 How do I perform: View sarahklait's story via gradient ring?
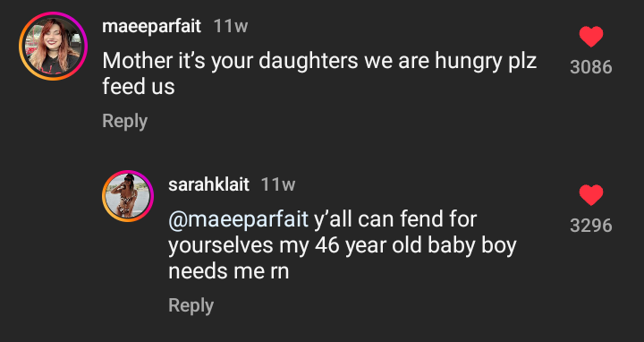[x=128, y=196]
